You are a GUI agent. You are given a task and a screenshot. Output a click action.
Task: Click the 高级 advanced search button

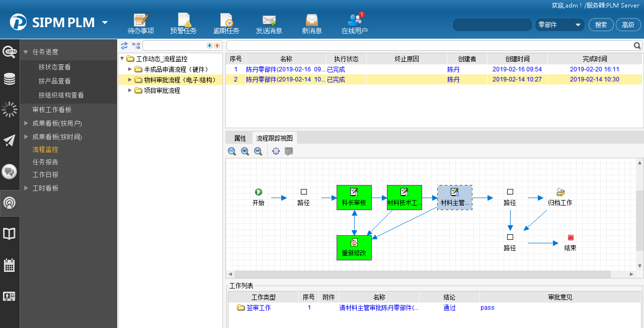pyautogui.click(x=628, y=25)
